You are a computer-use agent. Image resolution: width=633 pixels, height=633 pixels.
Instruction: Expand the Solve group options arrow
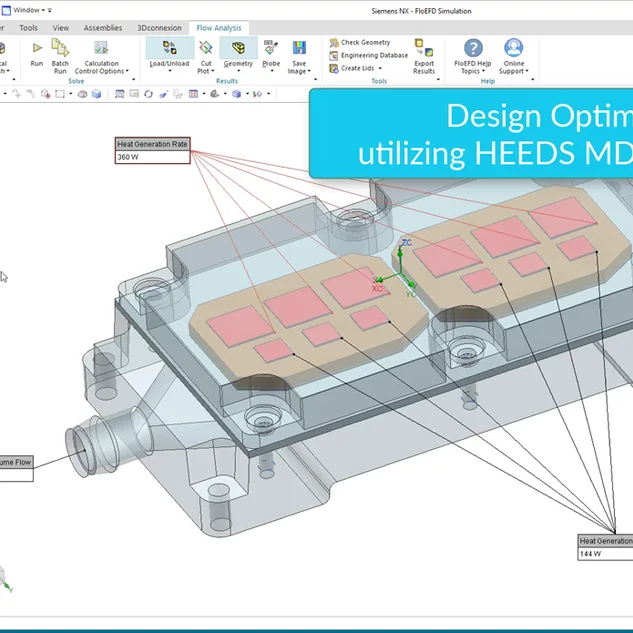pos(134,80)
